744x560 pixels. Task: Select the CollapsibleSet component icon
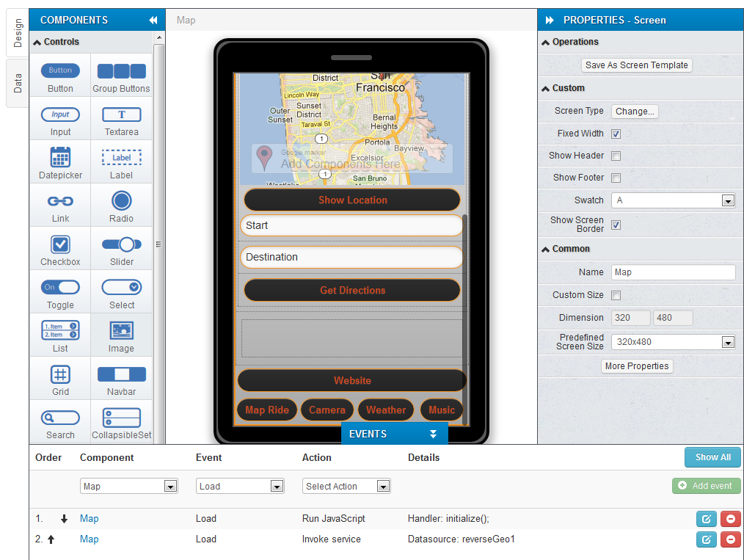(x=121, y=418)
